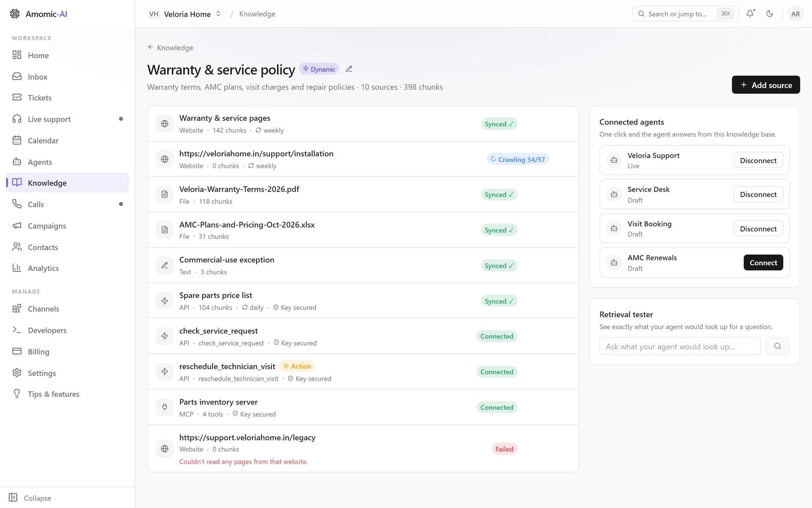Go to Inbox in the sidebar
This screenshot has width=812, height=508.
pyautogui.click(x=68, y=77)
